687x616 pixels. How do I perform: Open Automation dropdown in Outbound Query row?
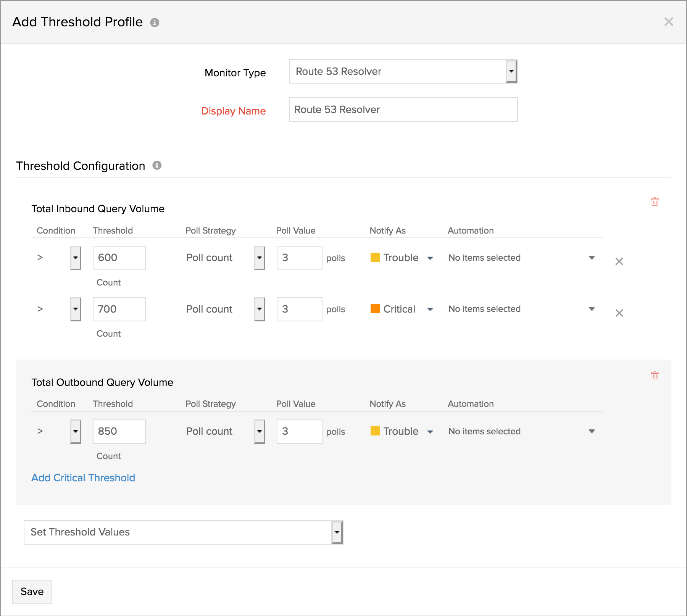tap(592, 431)
